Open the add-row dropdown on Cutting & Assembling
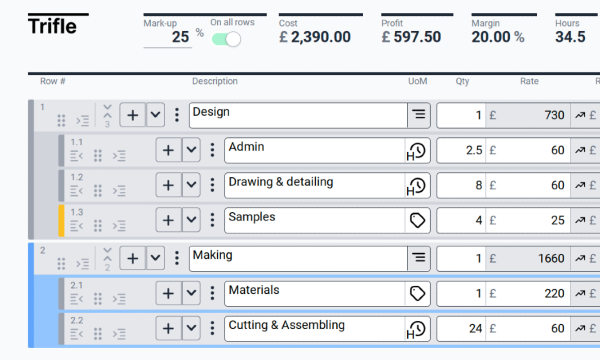 [191, 328]
